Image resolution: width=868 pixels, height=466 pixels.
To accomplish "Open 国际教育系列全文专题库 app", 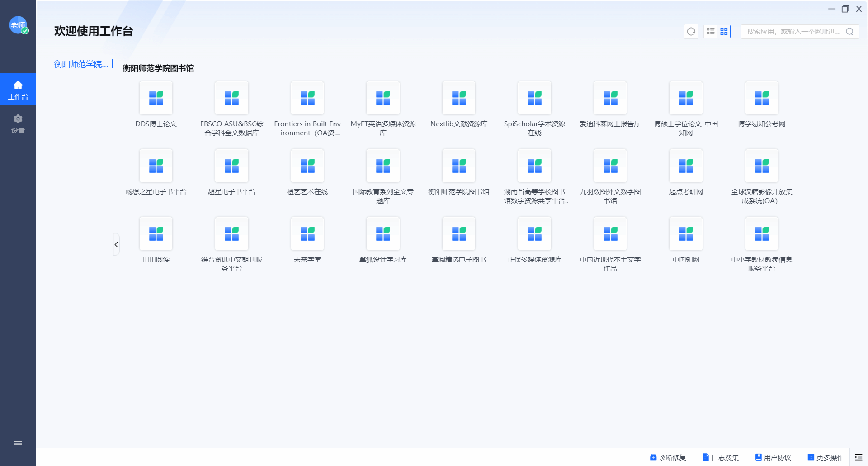I will coord(383,166).
